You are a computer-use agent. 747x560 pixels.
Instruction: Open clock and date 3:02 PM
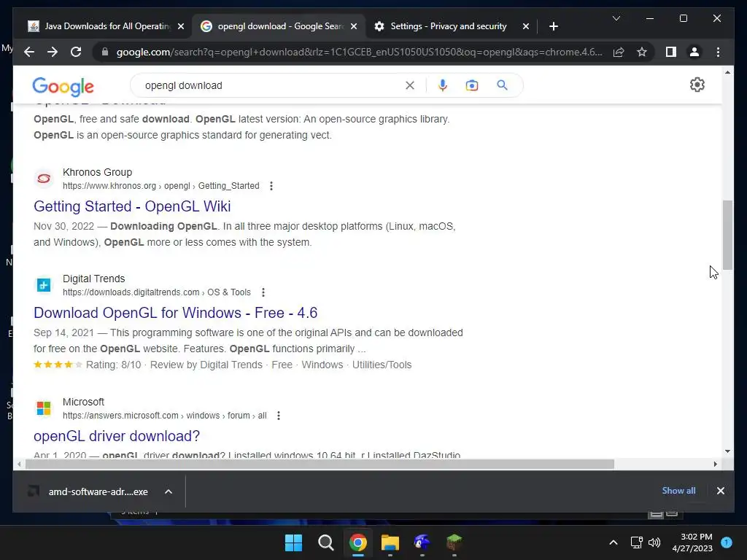[692, 542]
